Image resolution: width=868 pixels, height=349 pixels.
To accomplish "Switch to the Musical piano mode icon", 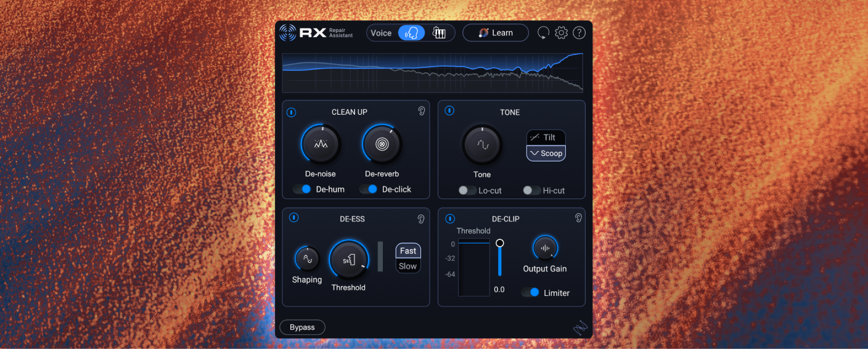I will coord(439,33).
